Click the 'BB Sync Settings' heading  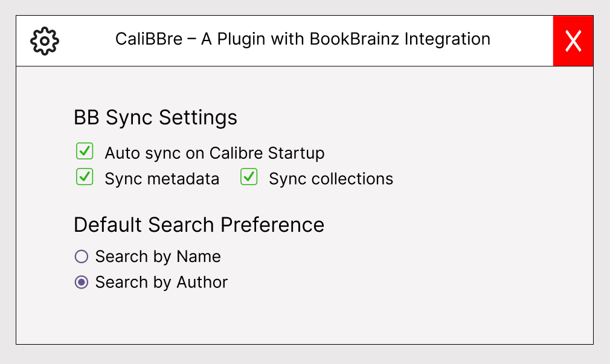click(156, 118)
